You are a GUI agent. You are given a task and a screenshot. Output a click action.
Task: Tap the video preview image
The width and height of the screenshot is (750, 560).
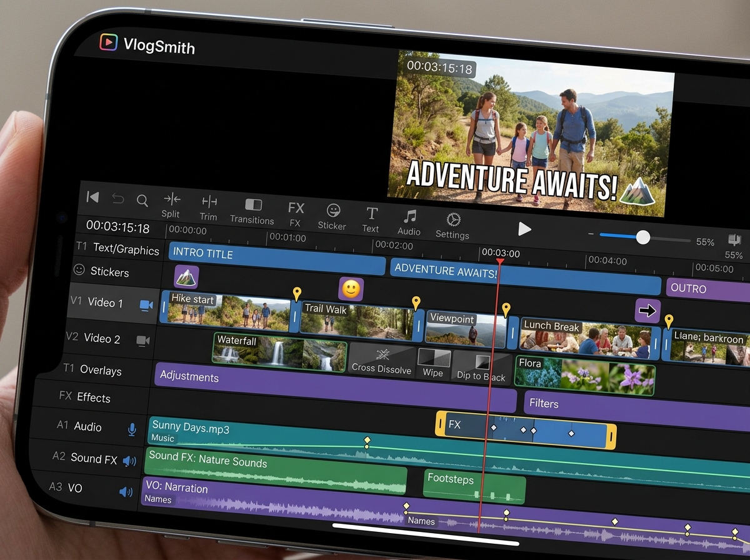click(x=531, y=134)
